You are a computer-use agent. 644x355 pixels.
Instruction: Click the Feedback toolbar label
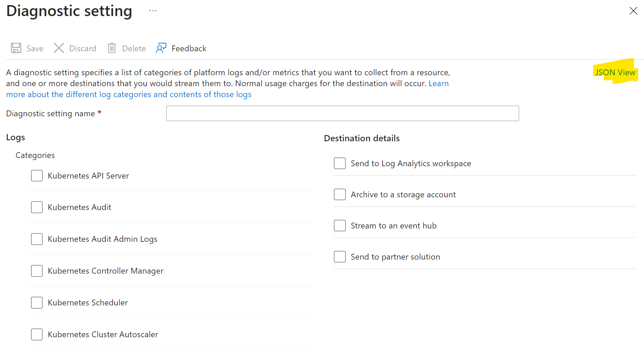pos(189,49)
